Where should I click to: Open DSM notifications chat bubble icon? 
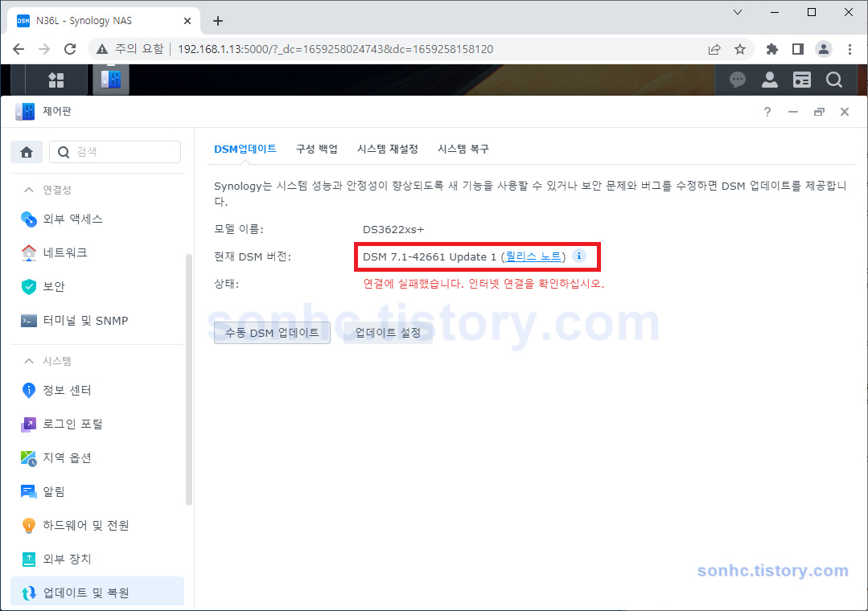tap(738, 80)
